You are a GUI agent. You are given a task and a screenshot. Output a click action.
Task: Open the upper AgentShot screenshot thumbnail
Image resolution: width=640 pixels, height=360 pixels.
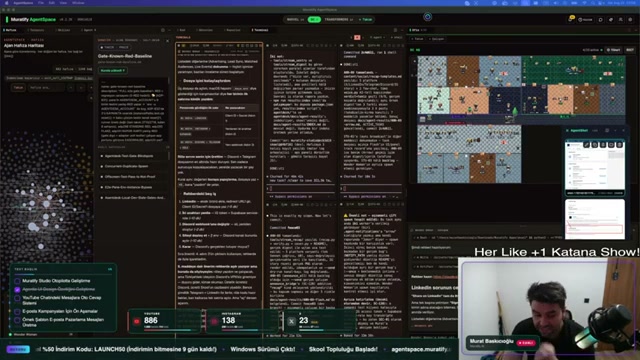[595, 167]
